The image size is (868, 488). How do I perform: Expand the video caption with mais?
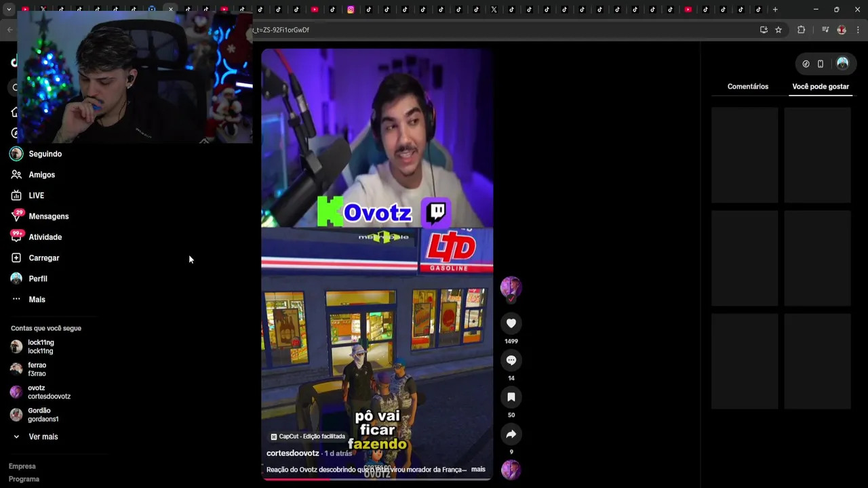click(x=478, y=469)
